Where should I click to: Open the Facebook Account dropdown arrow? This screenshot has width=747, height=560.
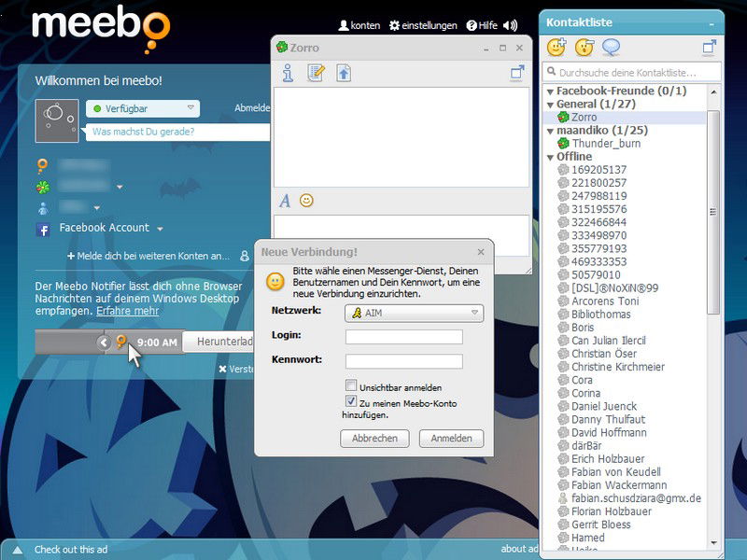pos(160,229)
